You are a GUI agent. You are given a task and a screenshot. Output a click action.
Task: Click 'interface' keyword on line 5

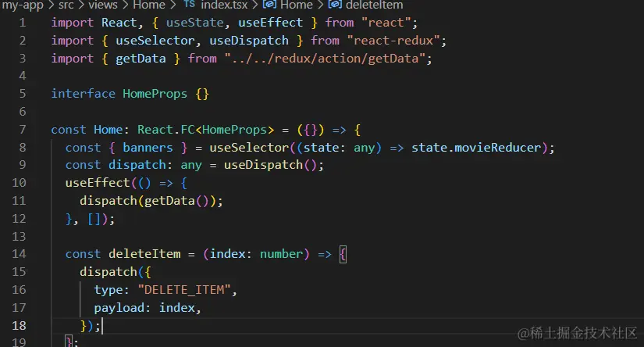tap(83, 94)
